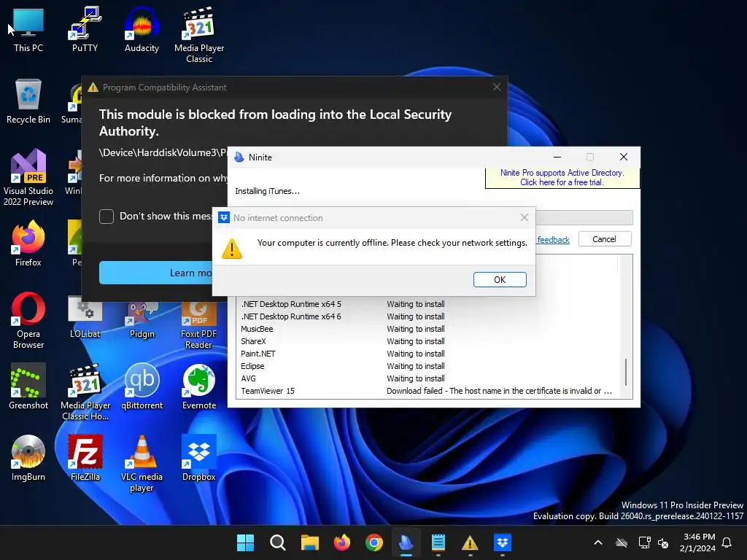Open the Ninite feedback link

tap(553, 239)
